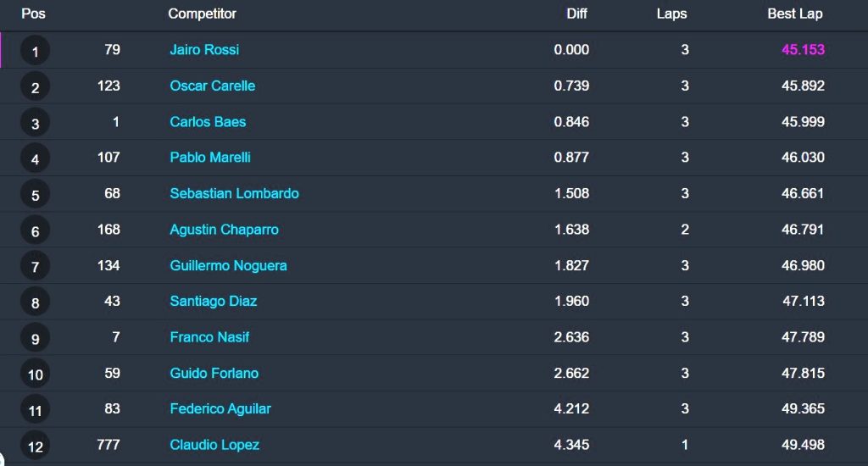This screenshot has height=466, width=868.
Task: Open Jairo Rossi competitor link
Action: coord(204,50)
